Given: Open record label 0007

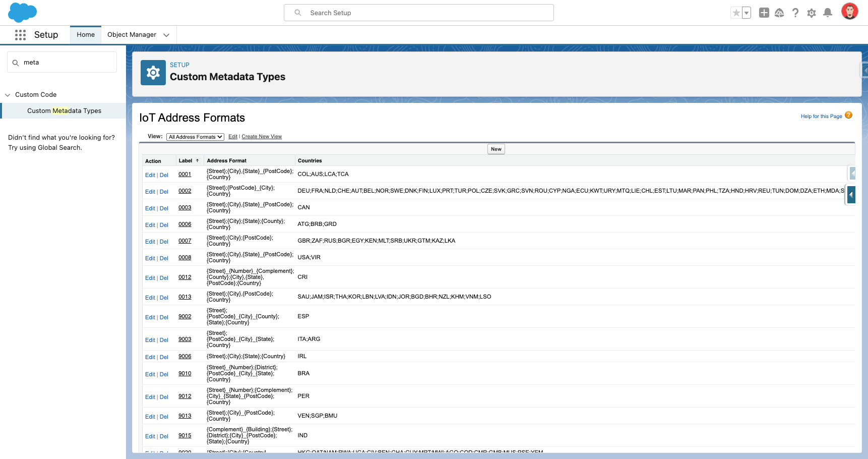Looking at the screenshot, I should click(x=185, y=241).
